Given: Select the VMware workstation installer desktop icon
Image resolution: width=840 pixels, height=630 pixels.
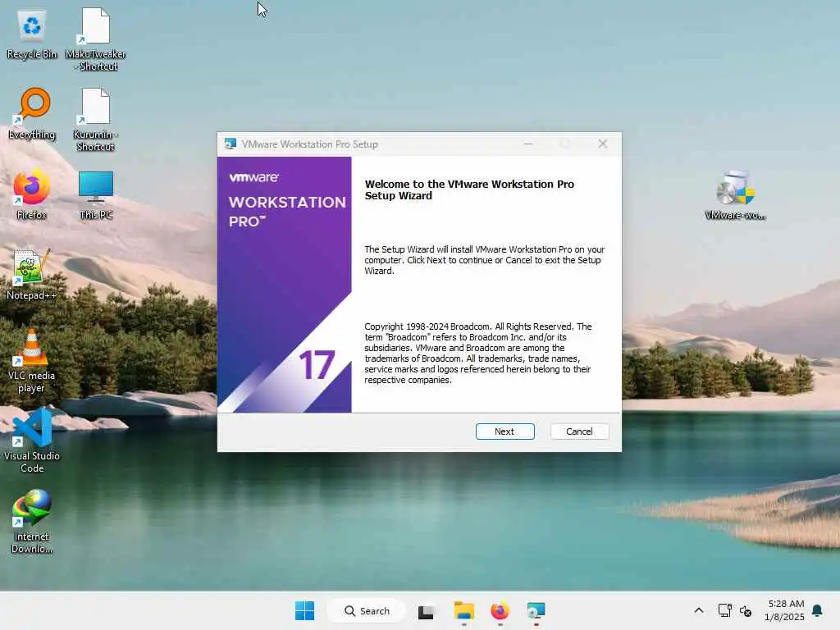Looking at the screenshot, I should pyautogui.click(x=735, y=195).
